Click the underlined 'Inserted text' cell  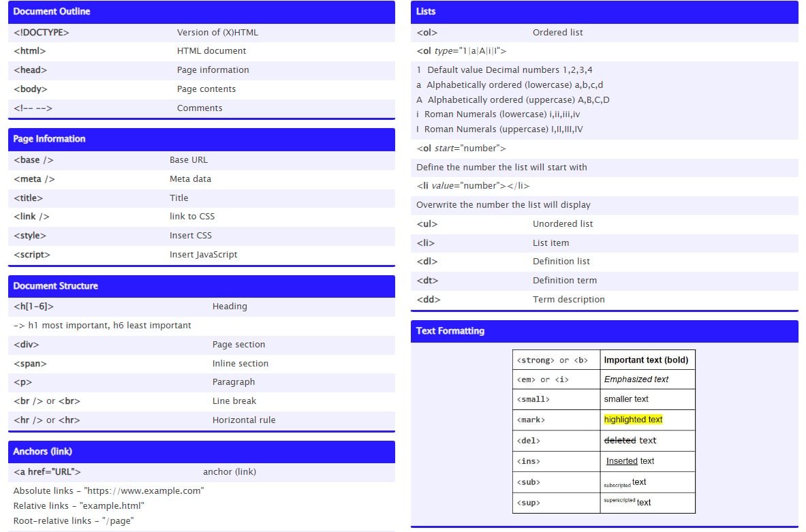648,462
